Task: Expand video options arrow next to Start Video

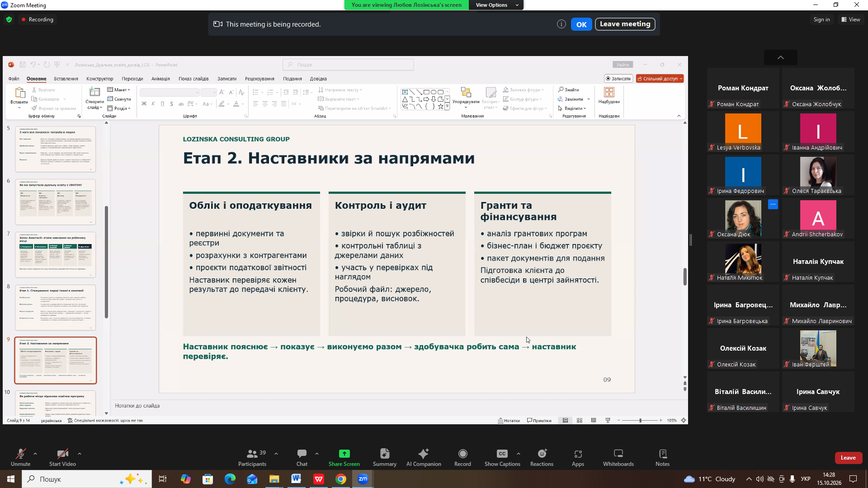Action: [80, 454]
